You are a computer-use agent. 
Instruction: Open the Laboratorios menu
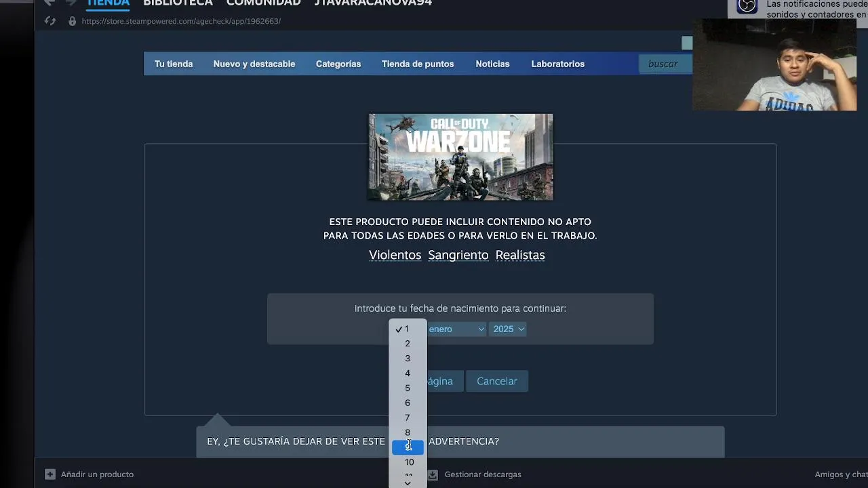[x=557, y=64]
